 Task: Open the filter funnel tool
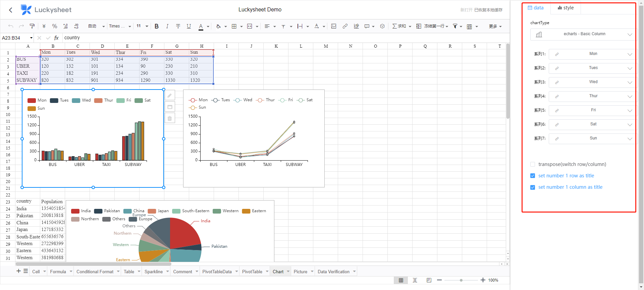coord(455,26)
